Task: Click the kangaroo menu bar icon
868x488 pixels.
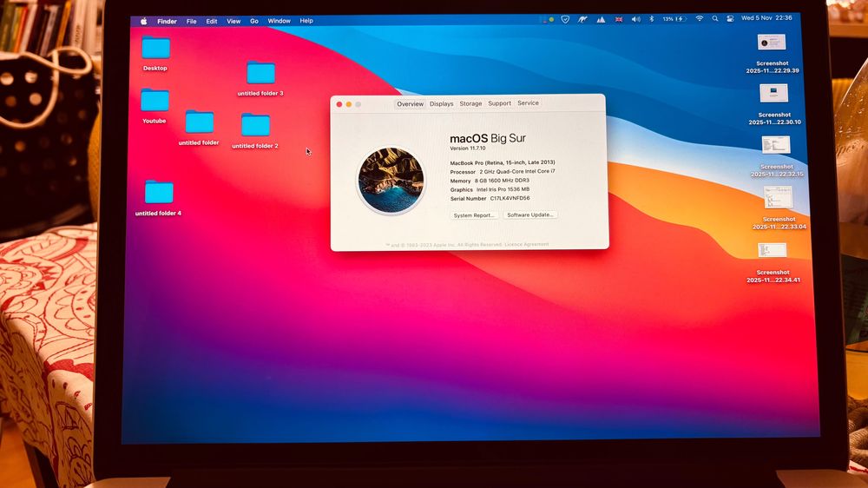Action: click(582, 19)
